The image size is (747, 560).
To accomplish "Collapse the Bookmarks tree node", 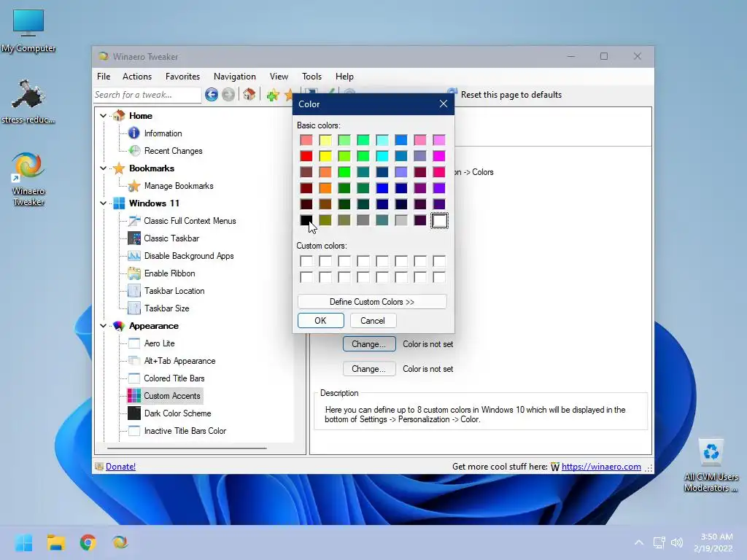I will [x=104, y=168].
